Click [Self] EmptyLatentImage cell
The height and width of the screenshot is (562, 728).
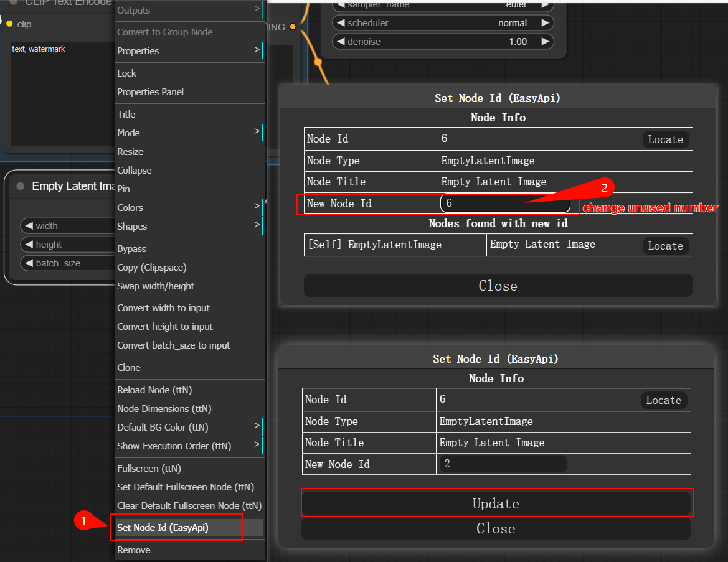click(395, 245)
